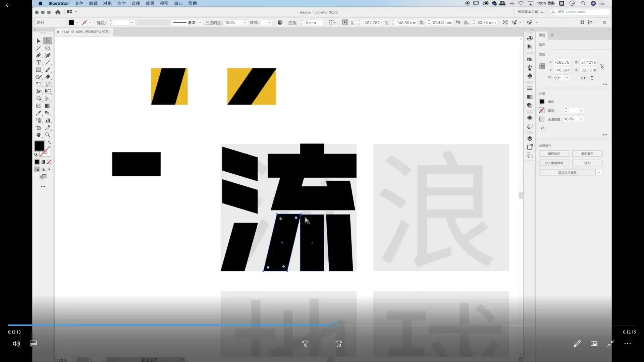Select the Rectangle tool

[38, 70]
